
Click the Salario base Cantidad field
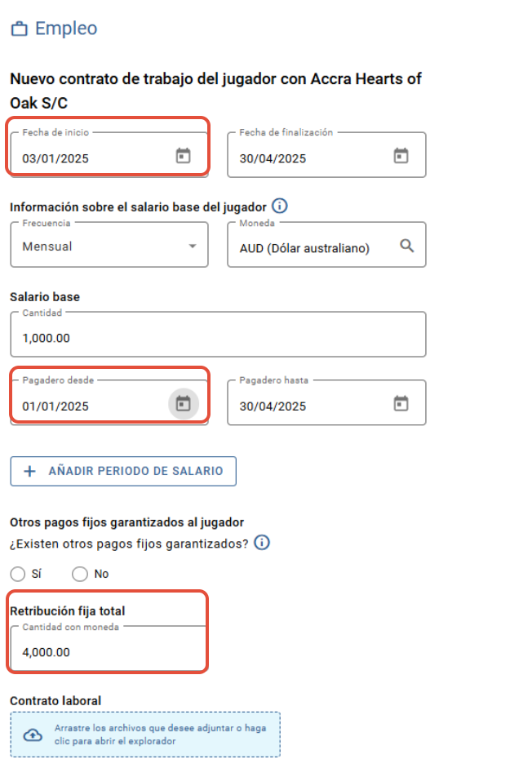point(218,335)
